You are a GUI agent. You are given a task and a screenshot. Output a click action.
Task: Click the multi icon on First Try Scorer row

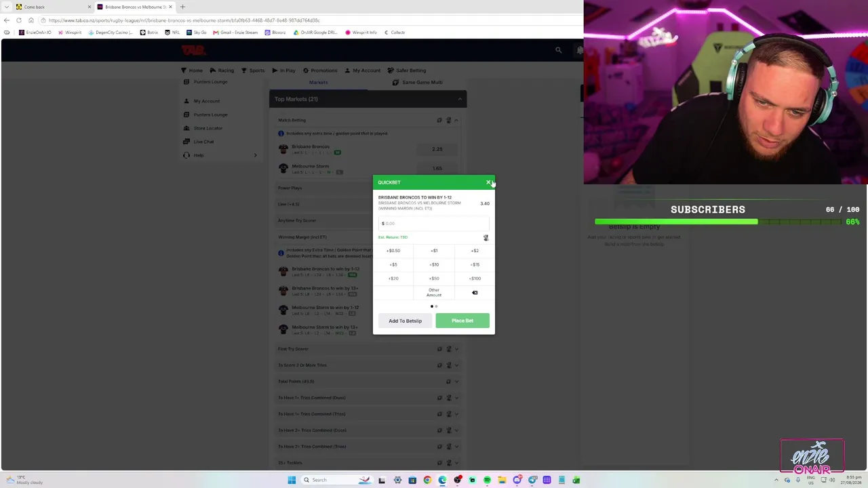439,349
